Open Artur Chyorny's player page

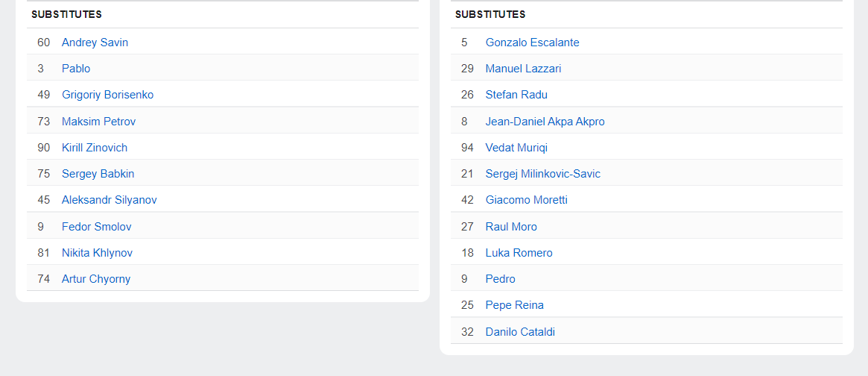(x=96, y=279)
